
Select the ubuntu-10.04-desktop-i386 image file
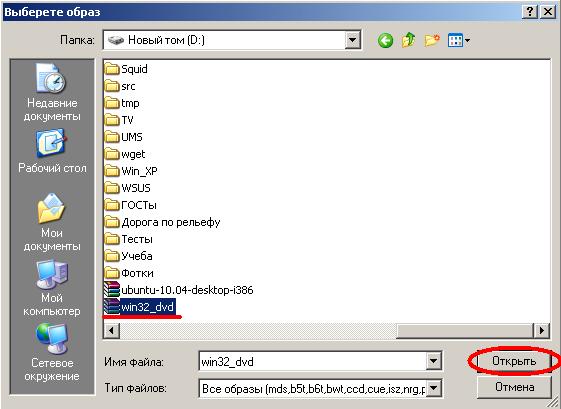[179, 289]
